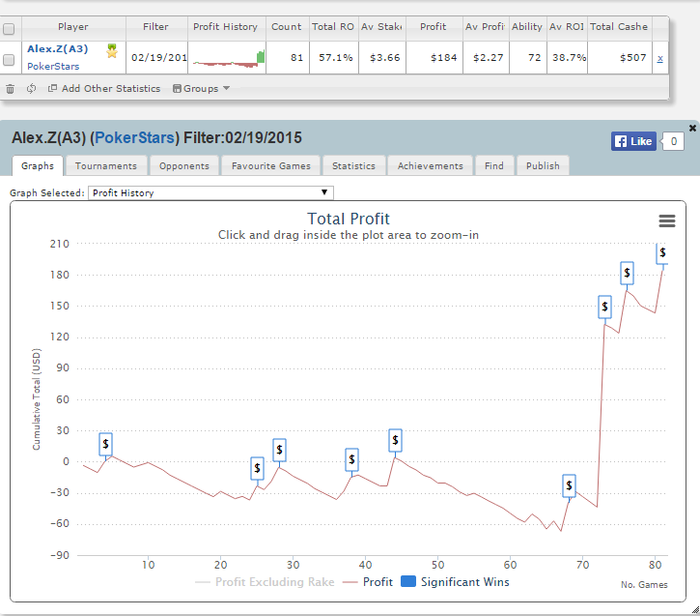The image size is (700, 616).
Task: Toggle Significant Wins blue legend swatch
Action: [x=407, y=581]
